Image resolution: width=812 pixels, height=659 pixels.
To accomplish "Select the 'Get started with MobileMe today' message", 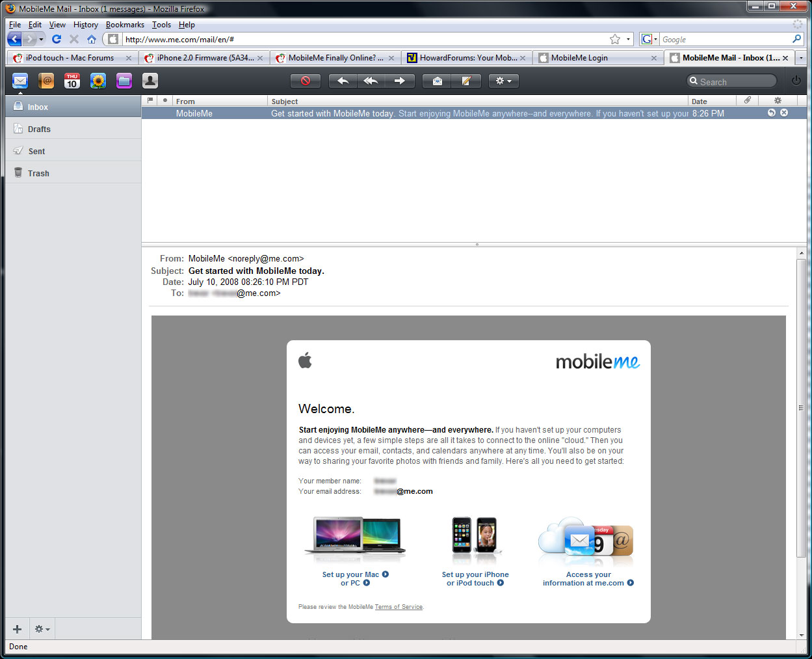I will [x=475, y=113].
